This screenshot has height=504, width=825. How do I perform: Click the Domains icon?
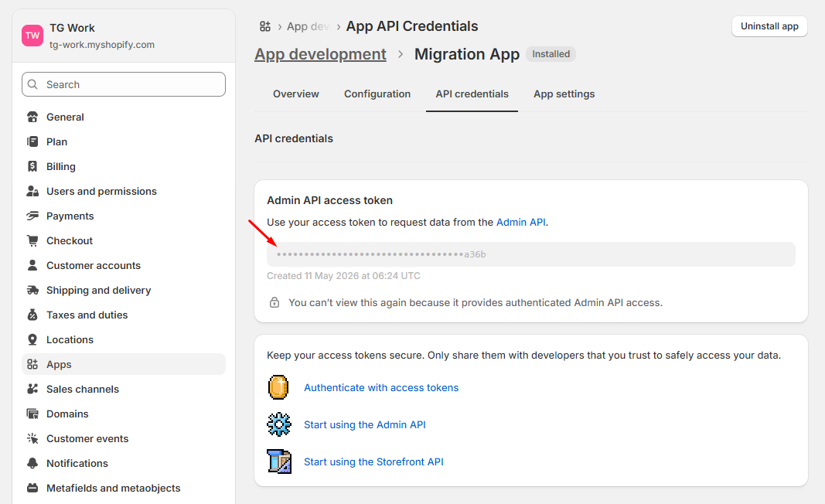point(32,414)
